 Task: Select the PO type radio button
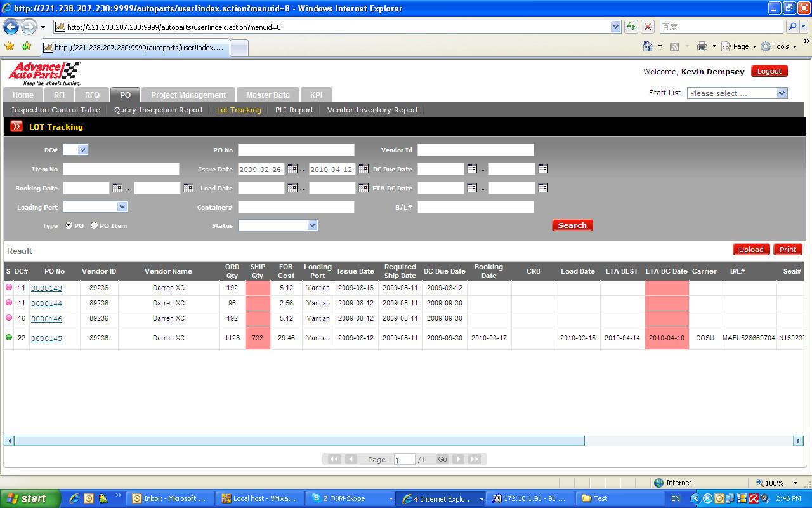tap(69, 225)
